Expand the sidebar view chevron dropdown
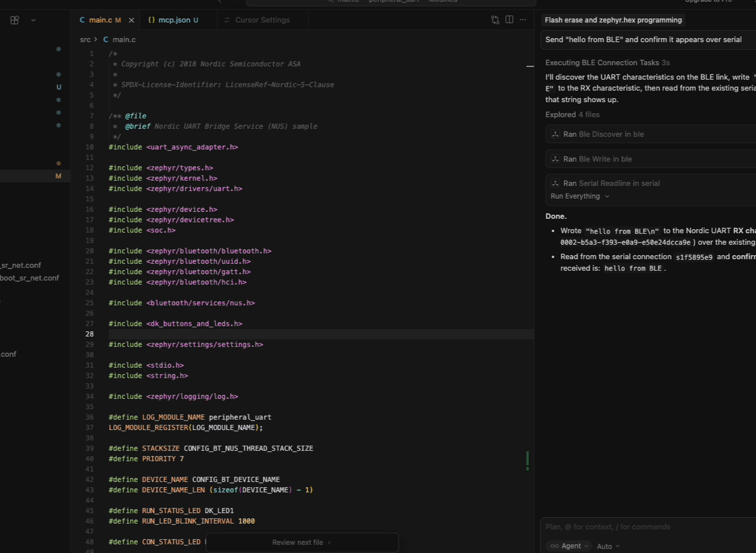This screenshot has width=756, height=553. coord(33,20)
